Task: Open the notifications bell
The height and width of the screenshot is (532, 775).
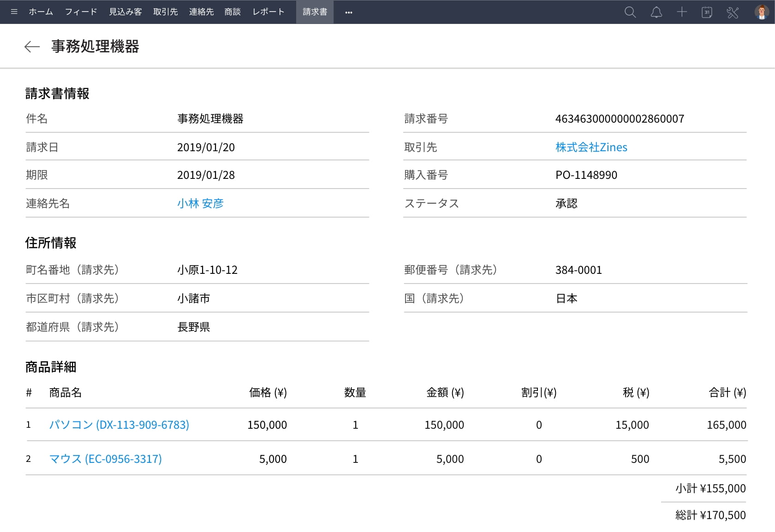Action: pyautogui.click(x=656, y=12)
